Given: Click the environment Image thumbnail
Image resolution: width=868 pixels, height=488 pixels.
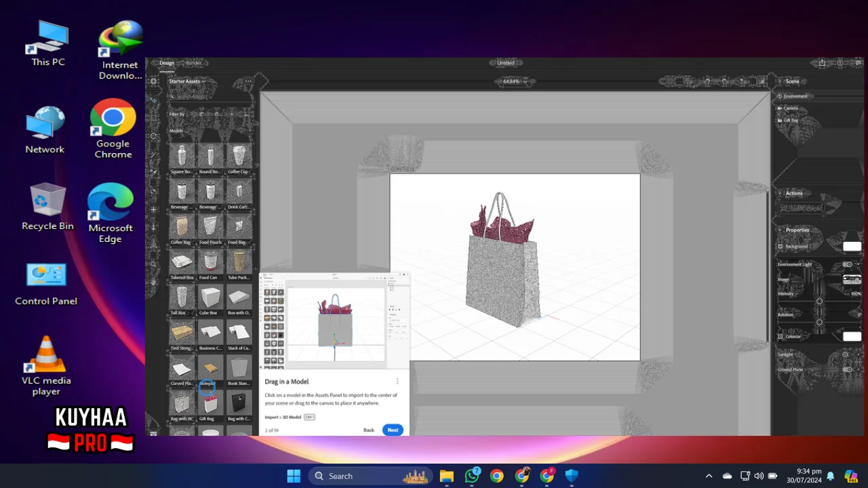Looking at the screenshot, I should click(852, 279).
